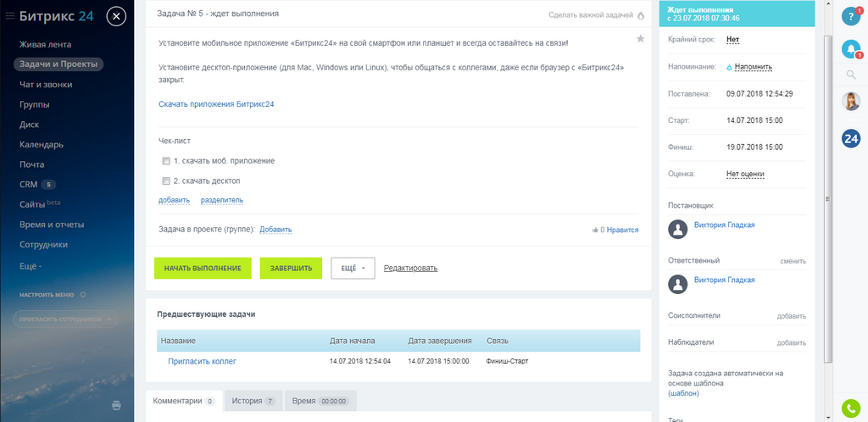Open Календарь section
868x422 pixels.
pyautogui.click(x=42, y=144)
